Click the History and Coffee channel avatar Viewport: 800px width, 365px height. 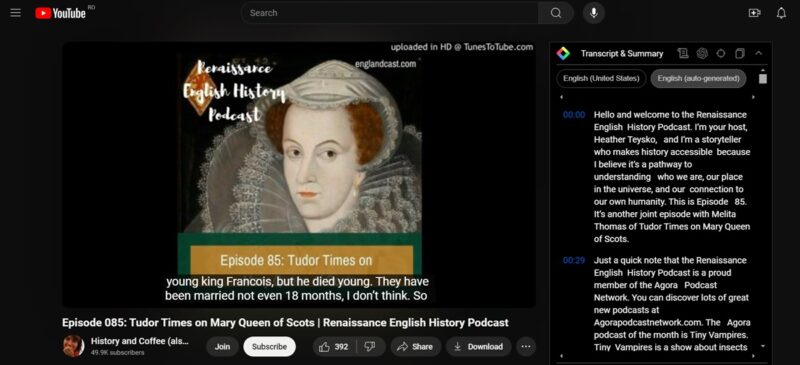(x=73, y=346)
